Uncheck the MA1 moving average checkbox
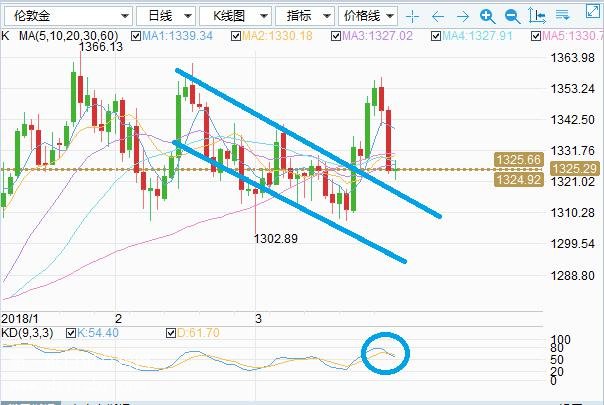 click(136, 36)
